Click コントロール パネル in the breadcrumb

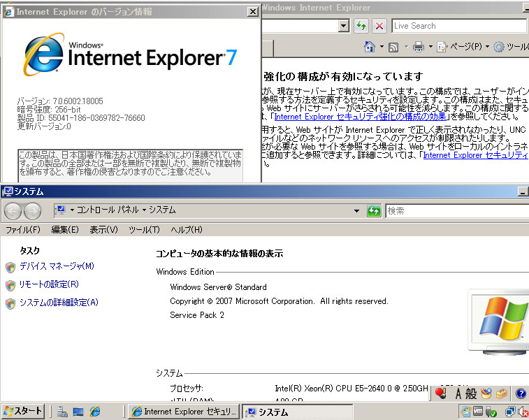pyautogui.click(x=108, y=210)
